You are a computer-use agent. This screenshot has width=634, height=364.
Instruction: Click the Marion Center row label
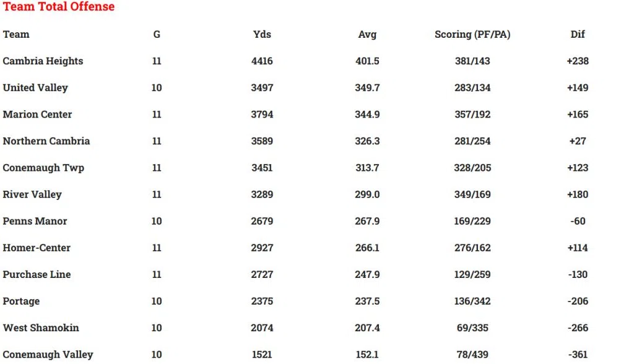[x=37, y=115]
